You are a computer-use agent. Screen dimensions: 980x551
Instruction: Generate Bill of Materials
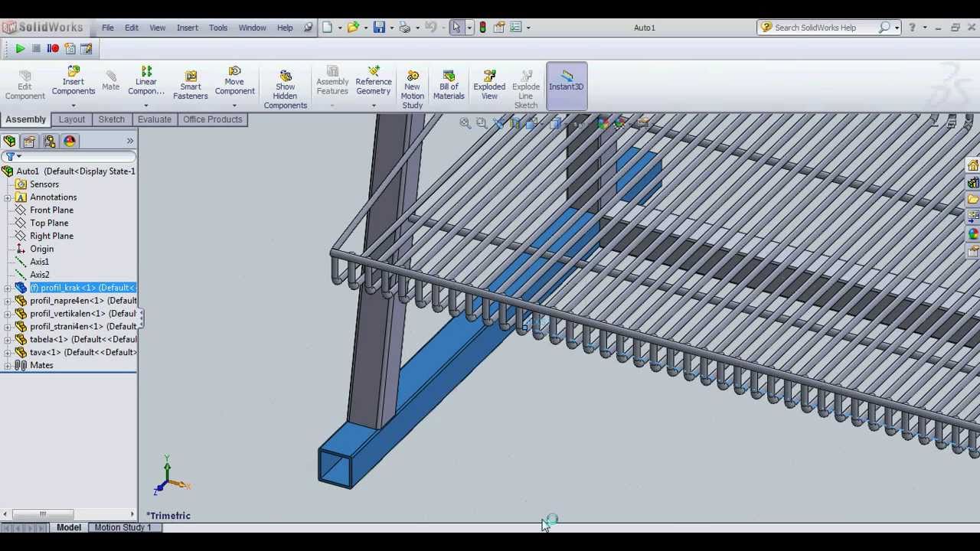(449, 85)
